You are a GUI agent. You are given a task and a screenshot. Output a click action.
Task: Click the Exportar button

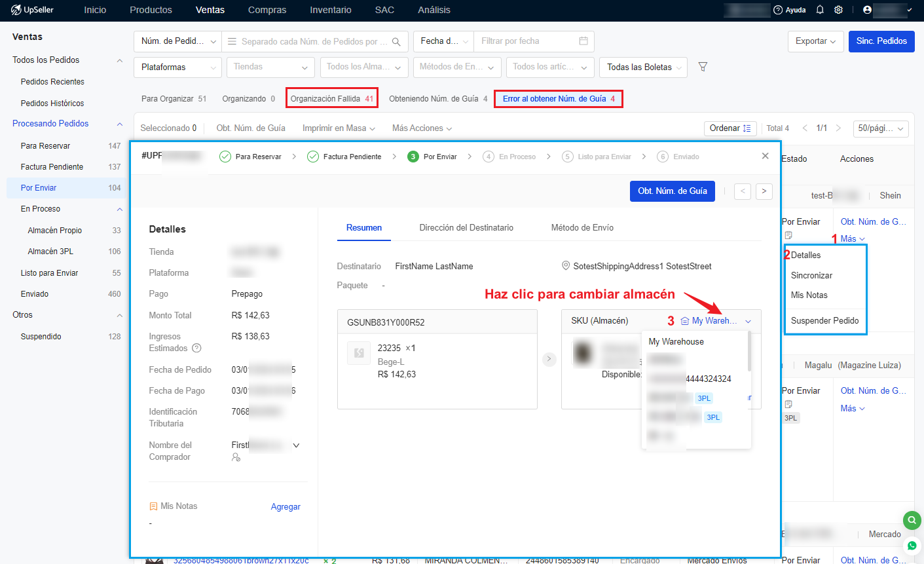(x=815, y=41)
